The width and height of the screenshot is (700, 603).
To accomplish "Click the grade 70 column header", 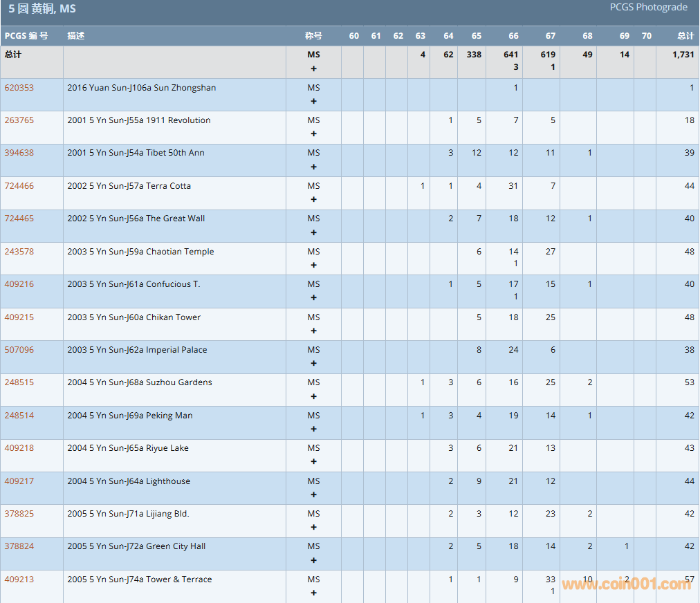I will click(x=646, y=36).
